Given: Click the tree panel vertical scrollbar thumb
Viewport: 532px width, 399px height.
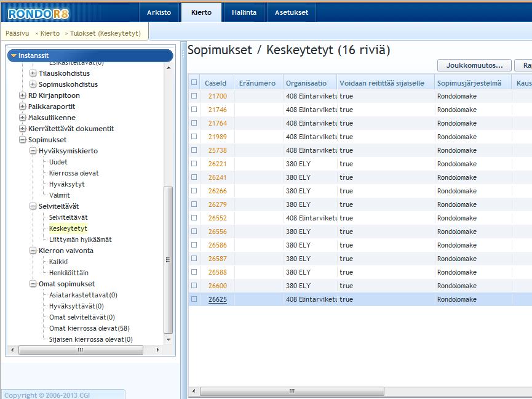Looking at the screenshot, I should [x=169, y=260].
